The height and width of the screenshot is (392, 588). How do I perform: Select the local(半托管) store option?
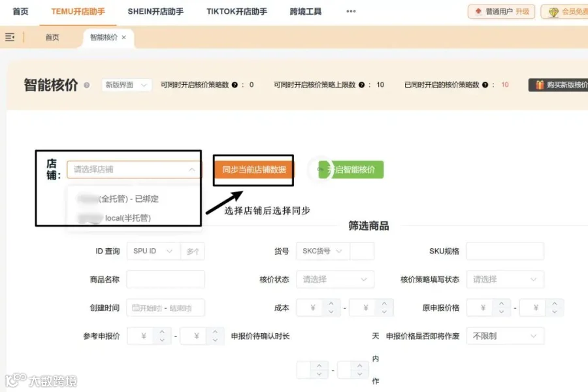point(114,218)
